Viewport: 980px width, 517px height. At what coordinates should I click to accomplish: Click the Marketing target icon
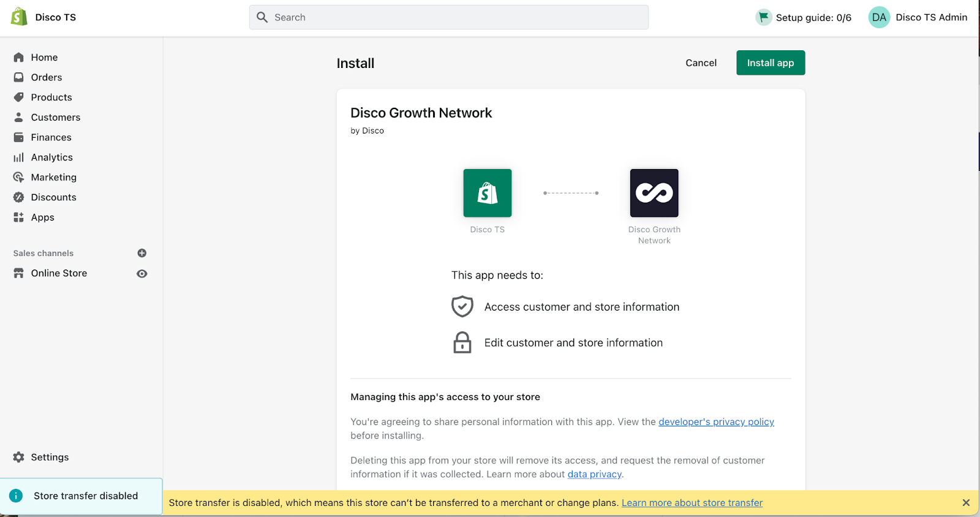19,177
